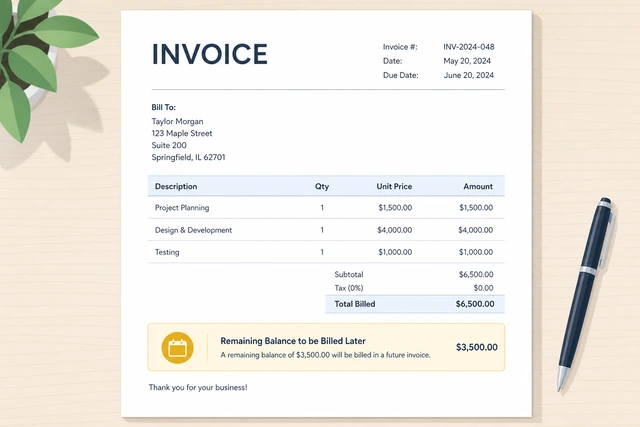Click the Project Planning unit price $1,500.00

[x=395, y=207]
